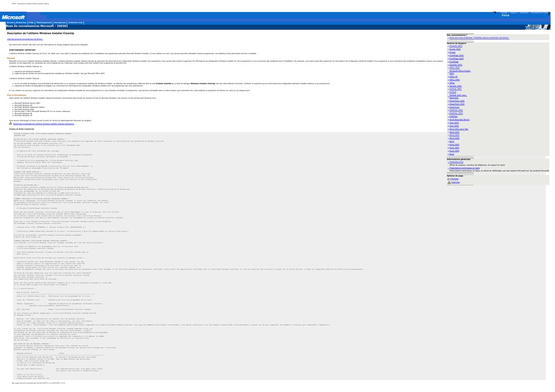Image resolution: width=555 pixels, height=392 pixels.
Task: Click the Envoyer page option link
Action: click(x=455, y=179)
